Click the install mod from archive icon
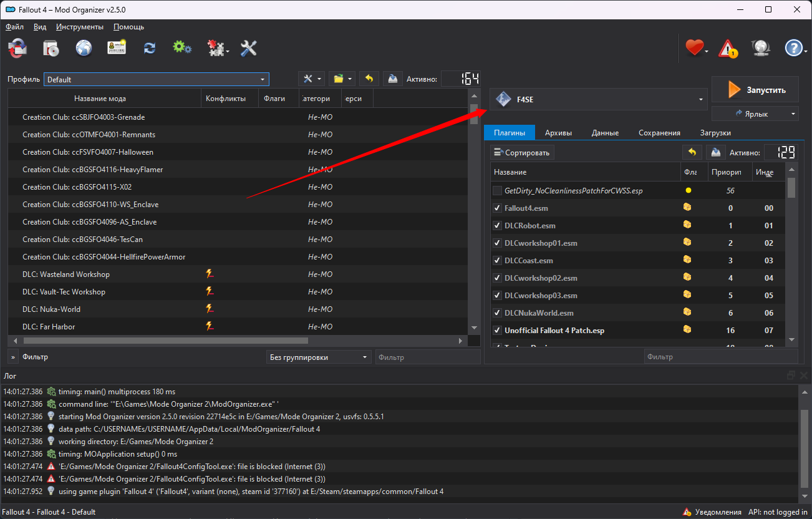Screen dimensions: 812x519 click(x=51, y=48)
